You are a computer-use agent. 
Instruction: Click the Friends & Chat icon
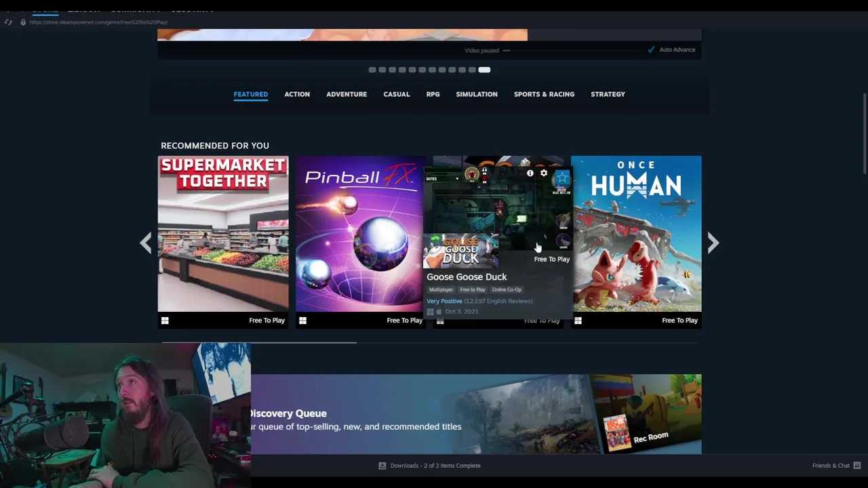pos(857,466)
